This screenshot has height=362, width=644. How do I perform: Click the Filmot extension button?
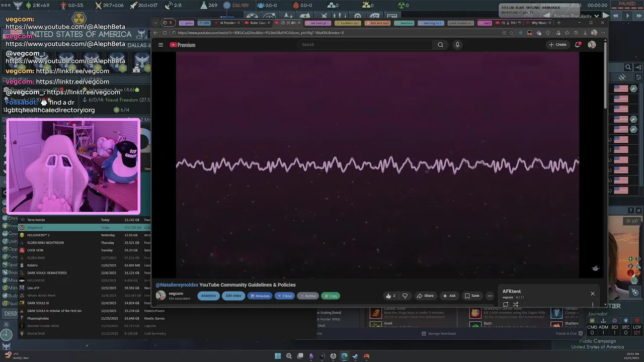pyautogui.click(x=285, y=296)
